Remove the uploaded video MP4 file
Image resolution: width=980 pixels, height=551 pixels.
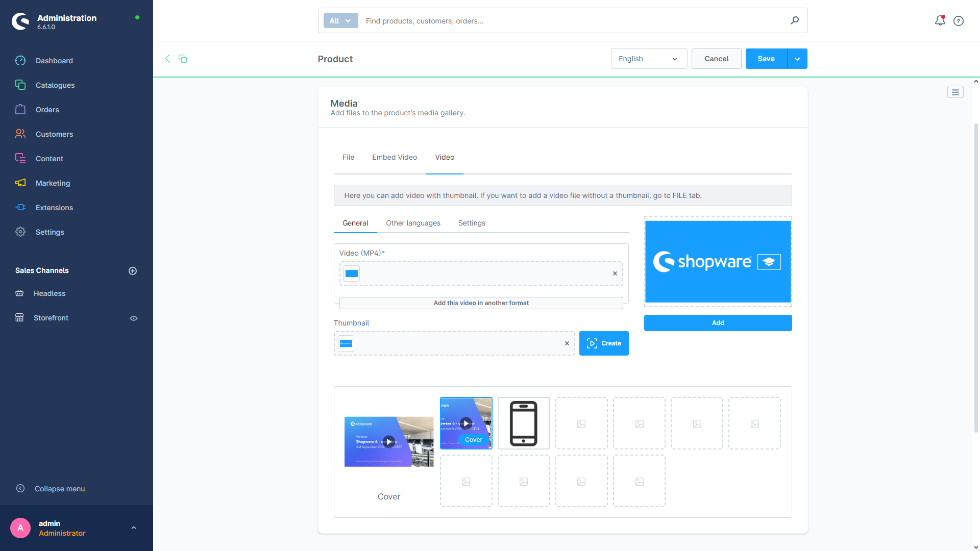tap(615, 273)
